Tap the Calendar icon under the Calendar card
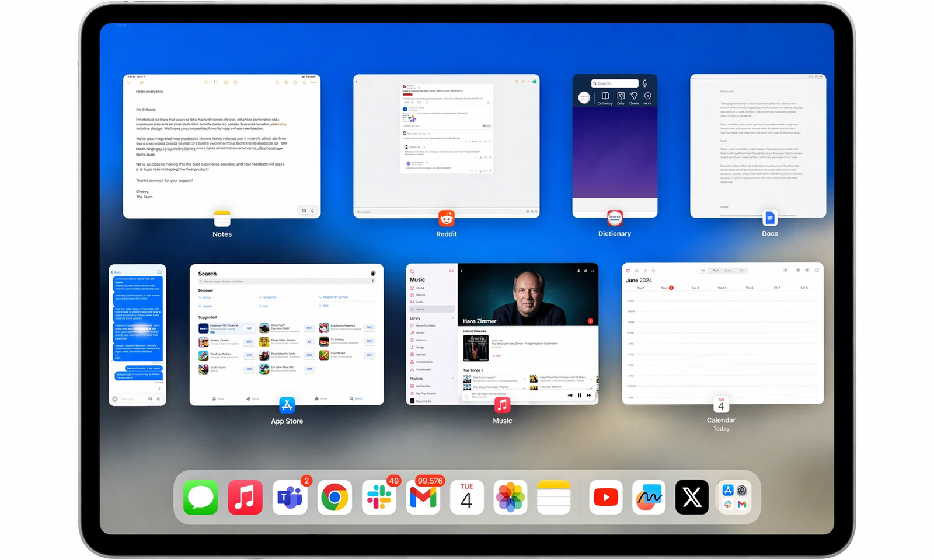Viewport: 934px width, 560px height. pyautogui.click(x=721, y=405)
